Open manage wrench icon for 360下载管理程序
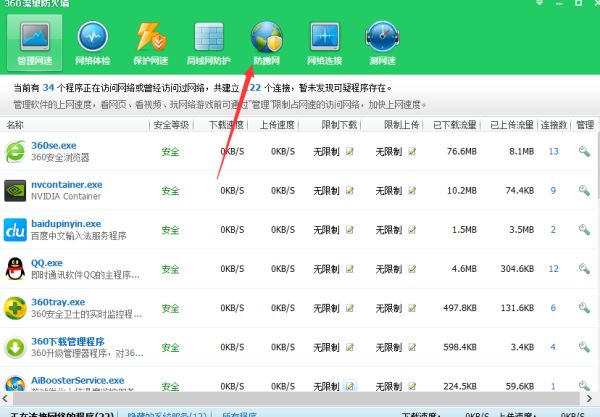Viewport: 600px width, 417px height. coord(584,347)
